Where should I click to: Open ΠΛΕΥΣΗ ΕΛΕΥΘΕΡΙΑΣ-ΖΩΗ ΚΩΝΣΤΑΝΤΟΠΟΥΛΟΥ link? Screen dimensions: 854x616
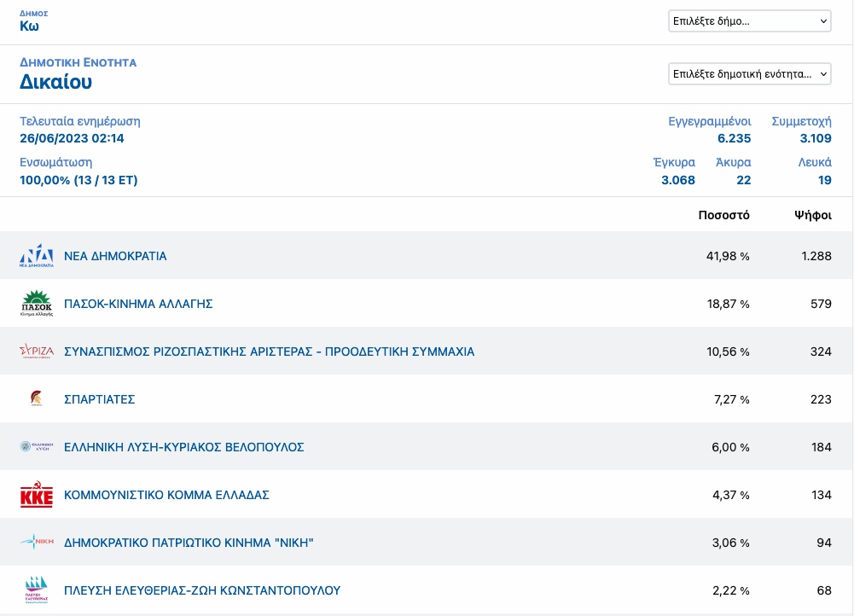tap(202, 590)
